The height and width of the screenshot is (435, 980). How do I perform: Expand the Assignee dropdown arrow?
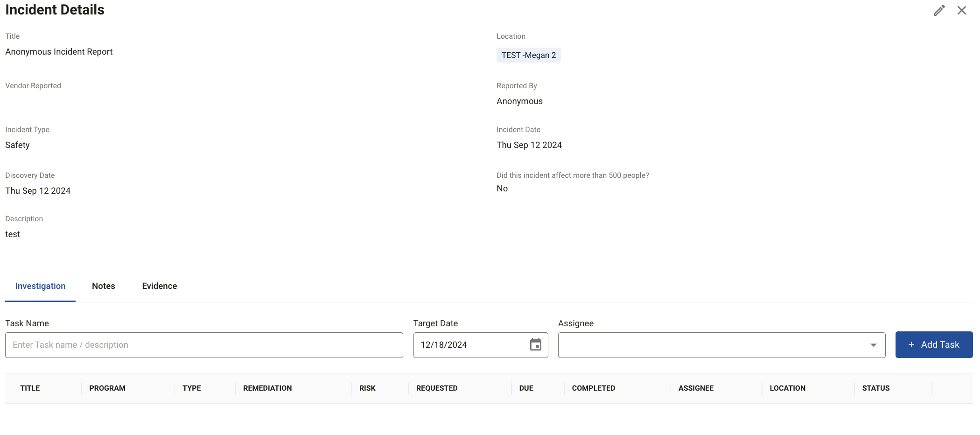pyautogui.click(x=873, y=345)
